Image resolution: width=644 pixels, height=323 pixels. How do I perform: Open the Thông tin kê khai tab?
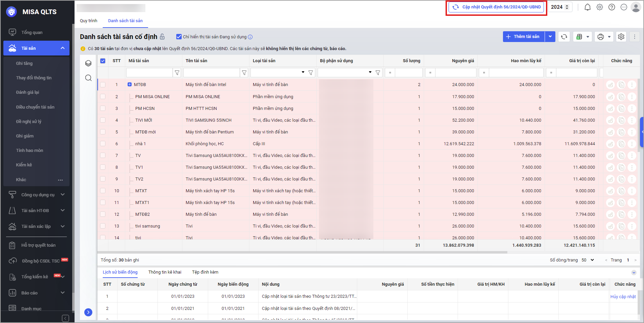(x=165, y=272)
